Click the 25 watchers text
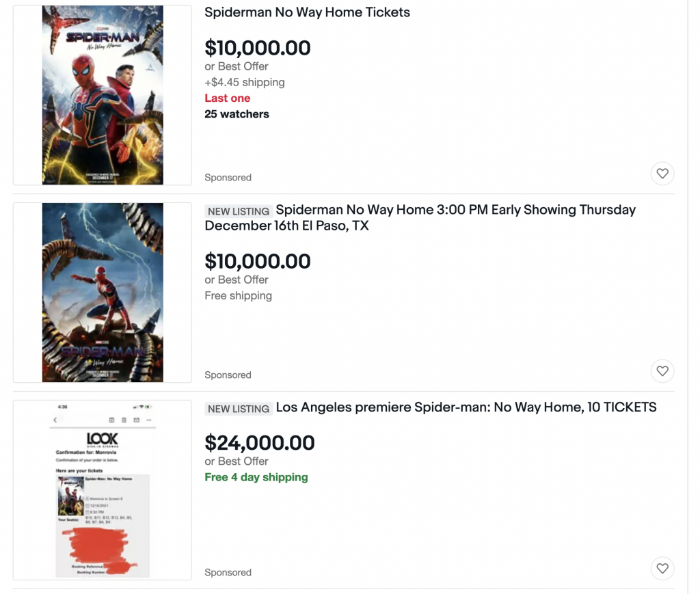Viewport: 700px width, 594px height. coord(237,114)
